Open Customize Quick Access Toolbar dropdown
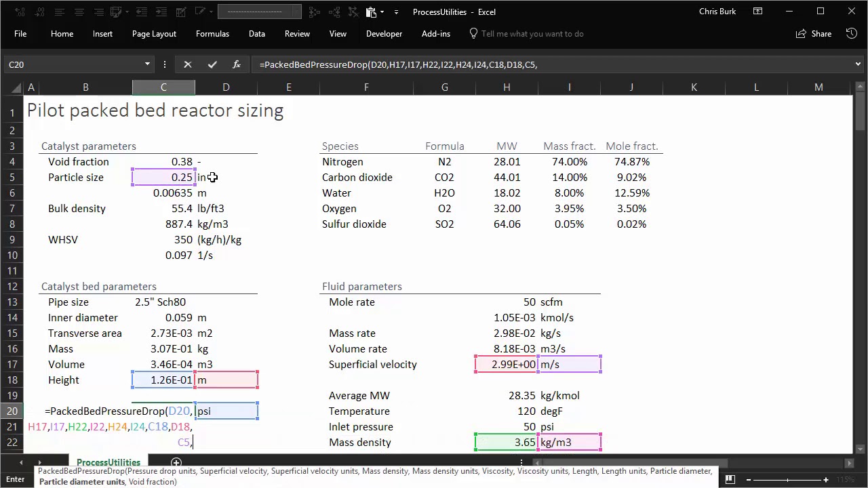Viewport: 868px width, 488px height. click(x=396, y=12)
